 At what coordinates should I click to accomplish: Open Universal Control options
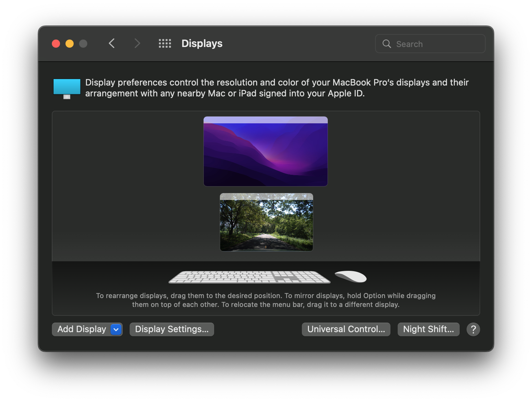point(346,329)
